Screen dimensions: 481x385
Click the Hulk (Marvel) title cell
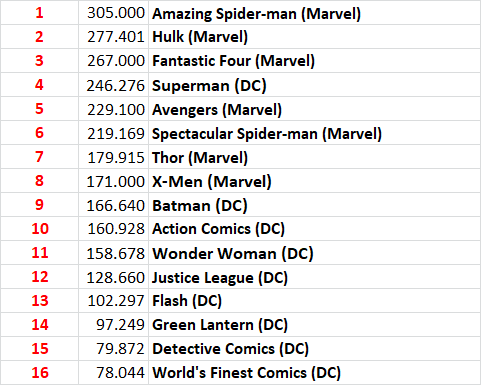point(314,37)
